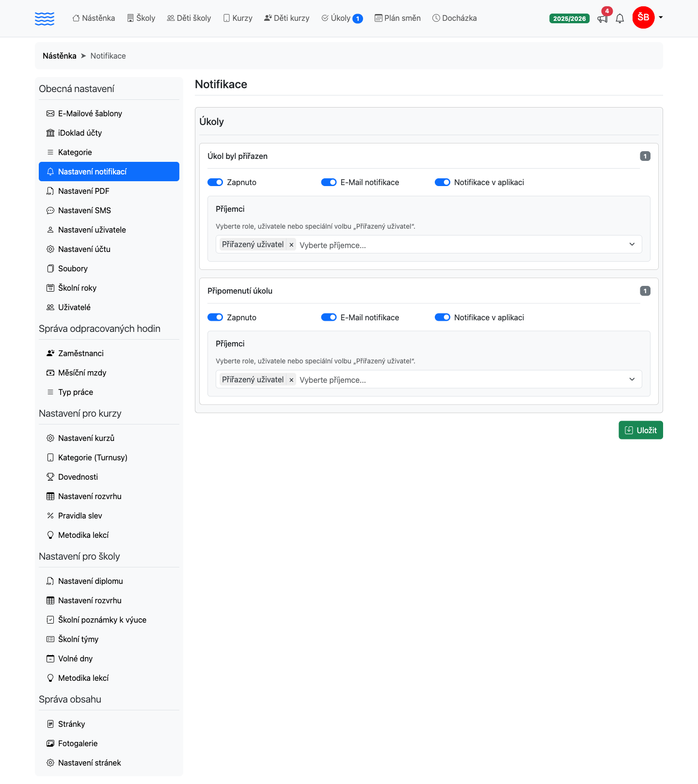
Task: Toggle Notifikace v aplikaci for Úkol byl přiřazen
Action: point(443,182)
